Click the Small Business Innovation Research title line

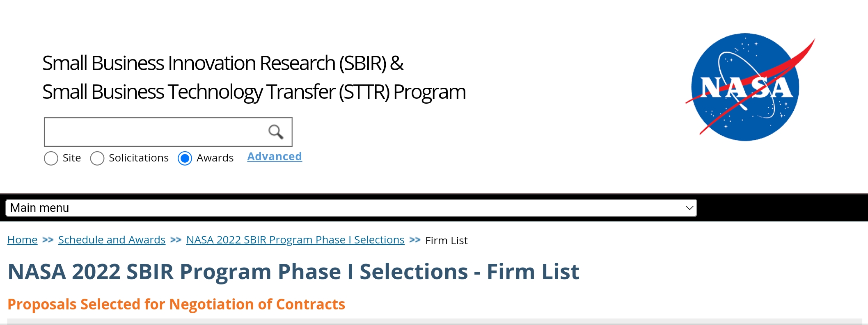(223, 63)
